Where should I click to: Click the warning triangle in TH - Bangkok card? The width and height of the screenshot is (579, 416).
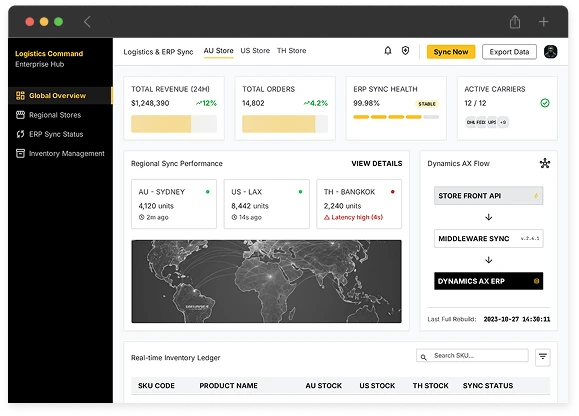click(326, 217)
